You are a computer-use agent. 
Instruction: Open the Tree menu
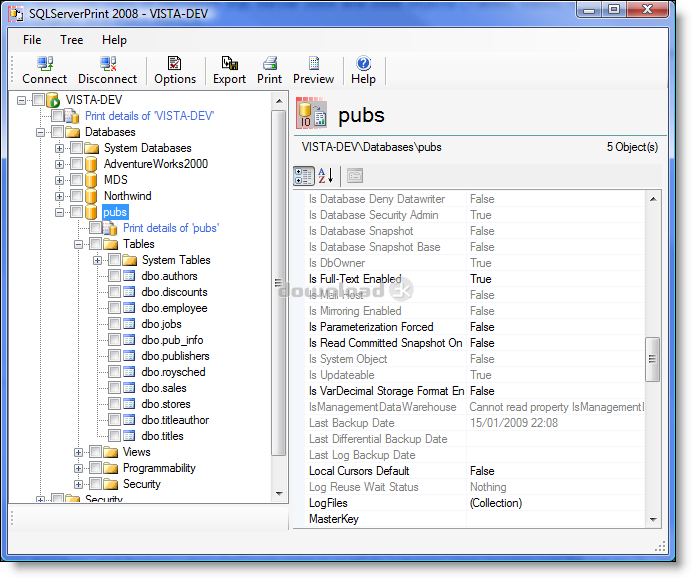(x=71, y=40)
